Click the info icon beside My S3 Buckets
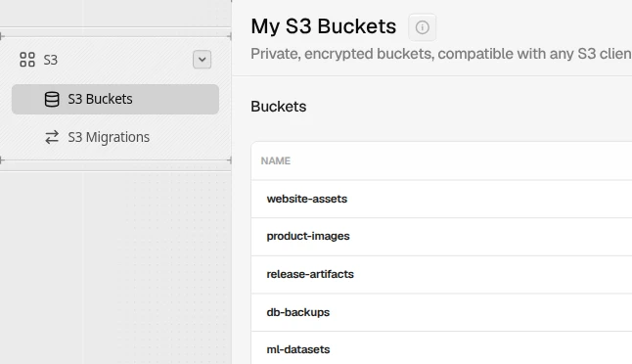 coord(422,27)
